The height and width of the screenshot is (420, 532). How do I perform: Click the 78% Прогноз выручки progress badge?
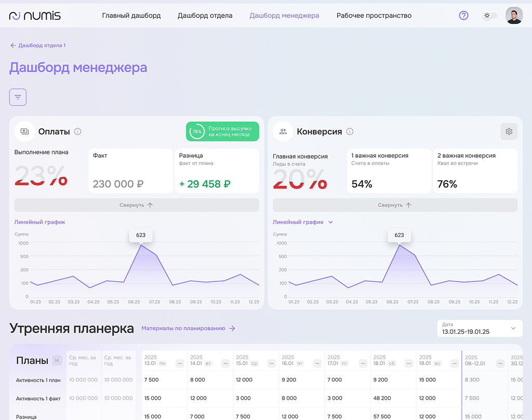[x=222, y=132]
